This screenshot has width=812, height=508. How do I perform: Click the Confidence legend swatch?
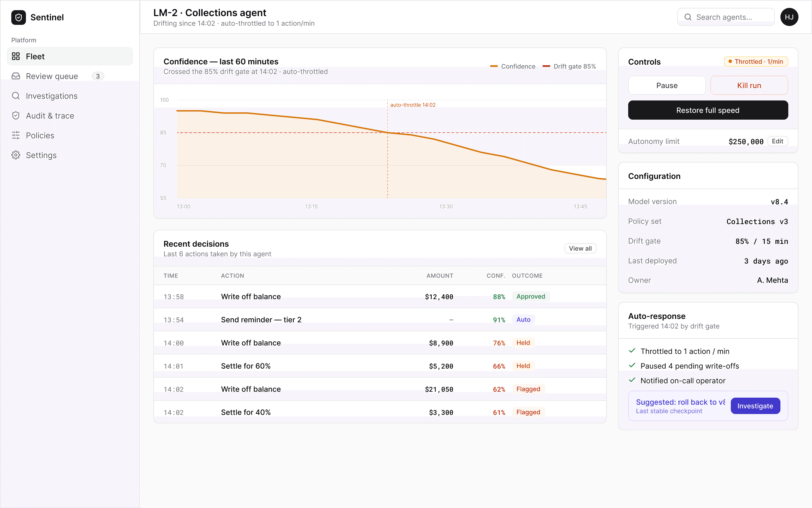tap(494, 66)
